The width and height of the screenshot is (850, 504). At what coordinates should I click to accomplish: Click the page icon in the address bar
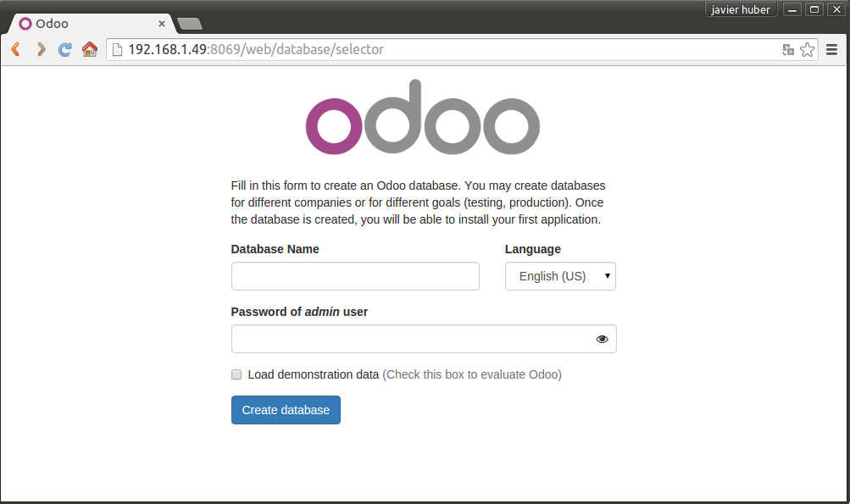tap(115, 49)
